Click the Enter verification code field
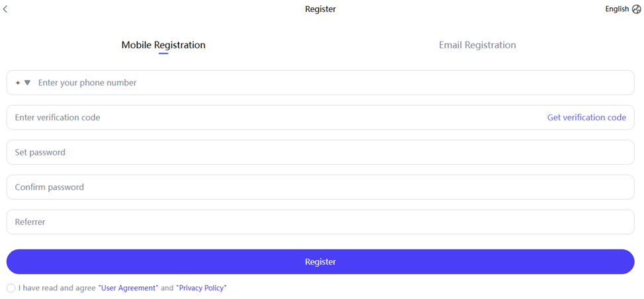 pos(264,118)
